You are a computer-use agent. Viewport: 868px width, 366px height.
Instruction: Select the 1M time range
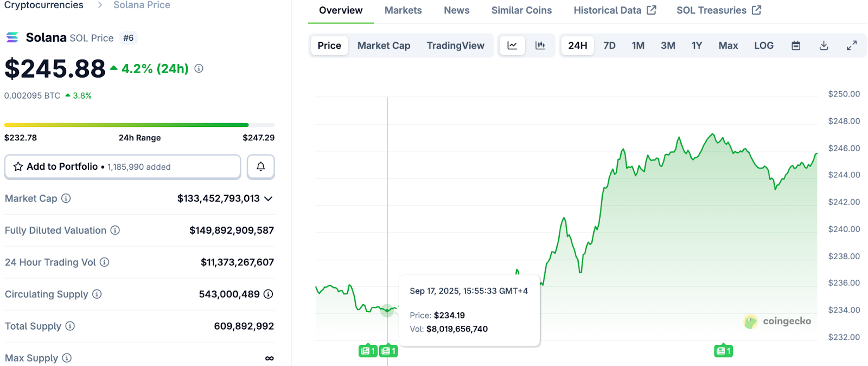coord(638,46)
